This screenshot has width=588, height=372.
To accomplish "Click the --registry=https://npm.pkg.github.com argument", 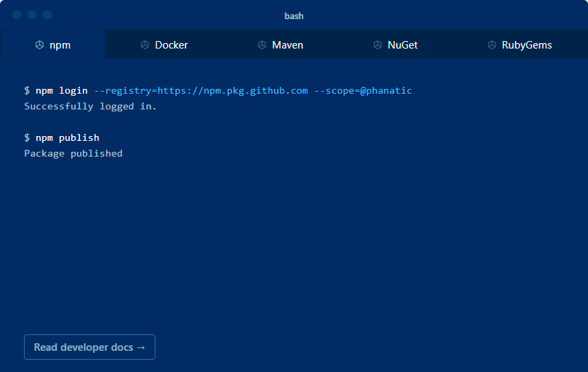I will 201,91.
